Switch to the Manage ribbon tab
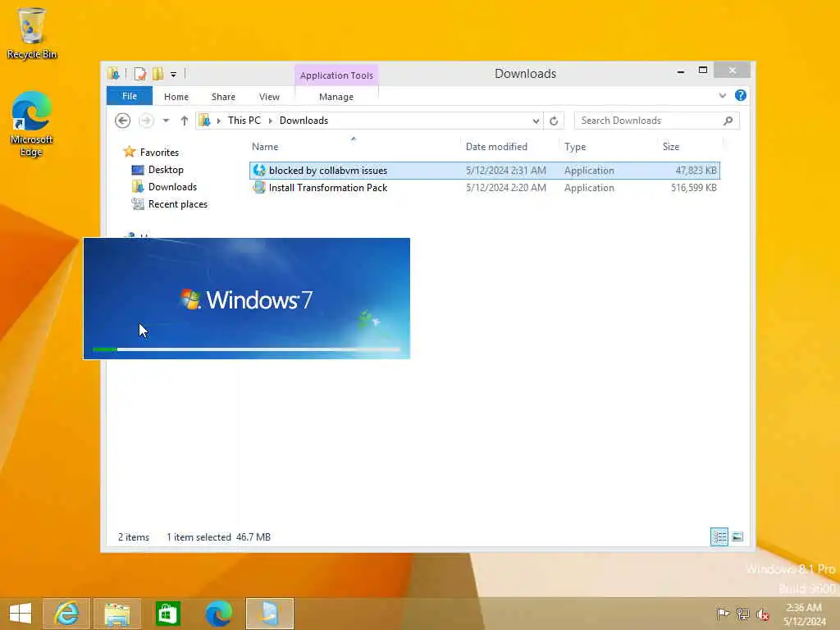 (336, 97)
